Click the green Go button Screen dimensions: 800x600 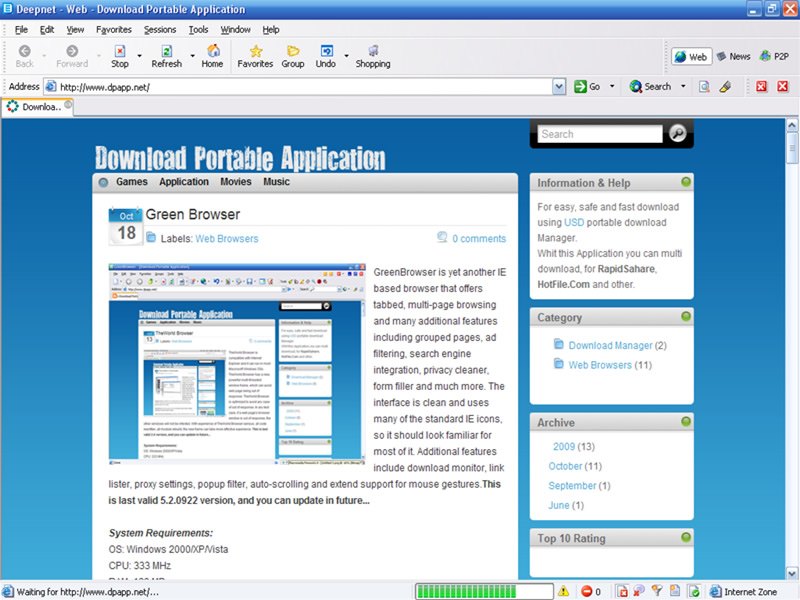[x=587, y=87]
